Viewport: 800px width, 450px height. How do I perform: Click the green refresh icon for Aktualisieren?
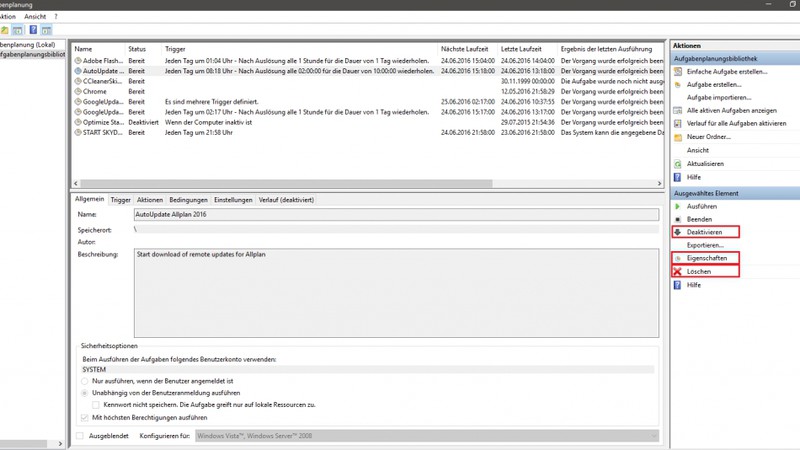[x=678, y=164]
